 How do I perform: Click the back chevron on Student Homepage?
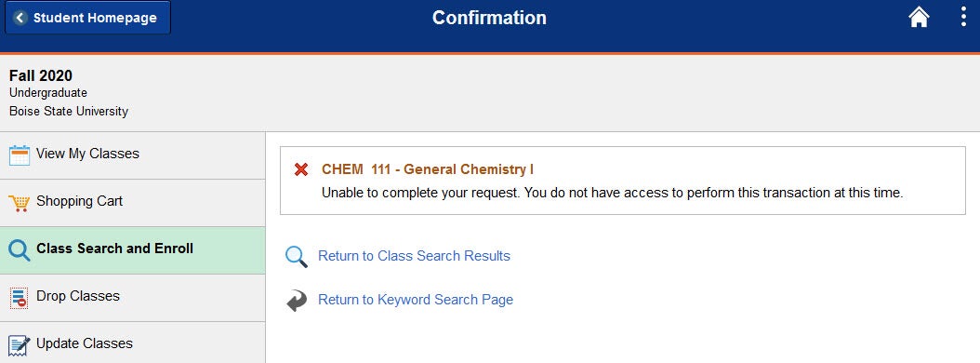[20, 18]
